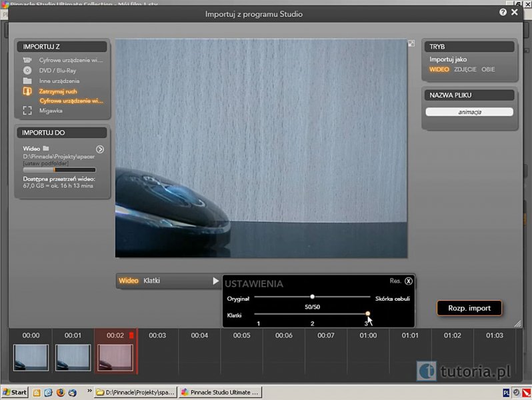
Task: Click the help question mark icon
Action: click(x=503, y=12)
